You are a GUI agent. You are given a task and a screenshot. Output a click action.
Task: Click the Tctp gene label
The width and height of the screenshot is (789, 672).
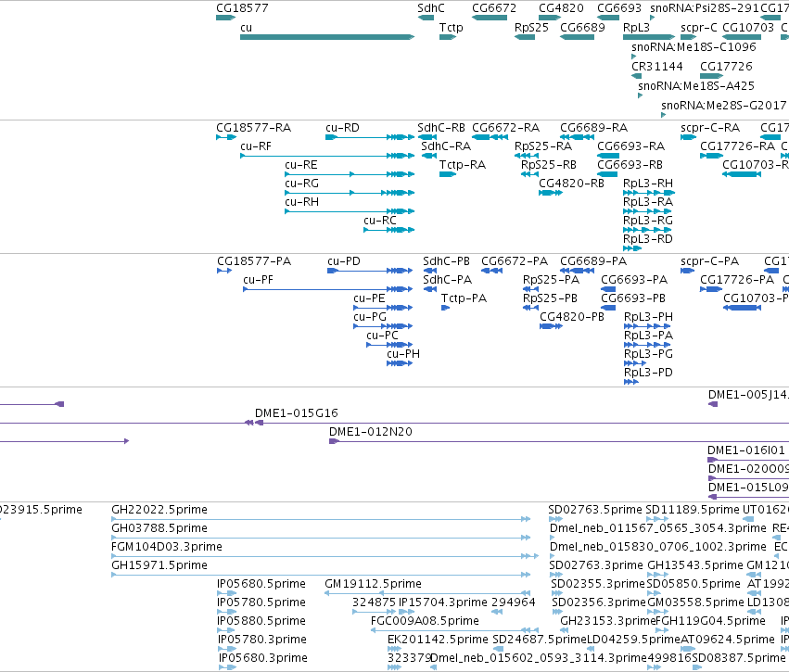click(x=451, y=28)
